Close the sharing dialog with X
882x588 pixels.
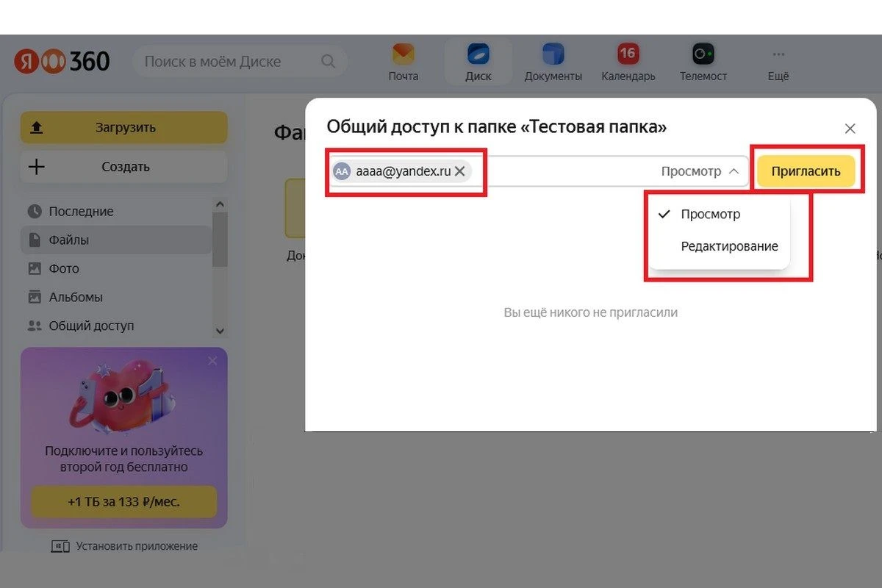(850, 129)
